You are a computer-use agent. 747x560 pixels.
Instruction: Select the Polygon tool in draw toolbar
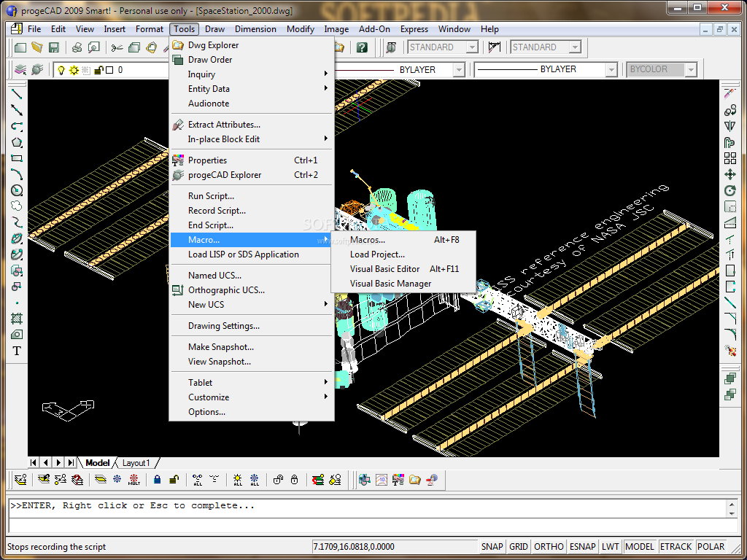(x=17, y=142)
